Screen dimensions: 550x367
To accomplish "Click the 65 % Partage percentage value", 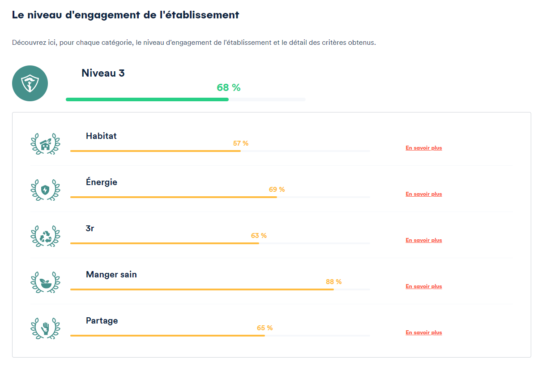I will 264,328.
